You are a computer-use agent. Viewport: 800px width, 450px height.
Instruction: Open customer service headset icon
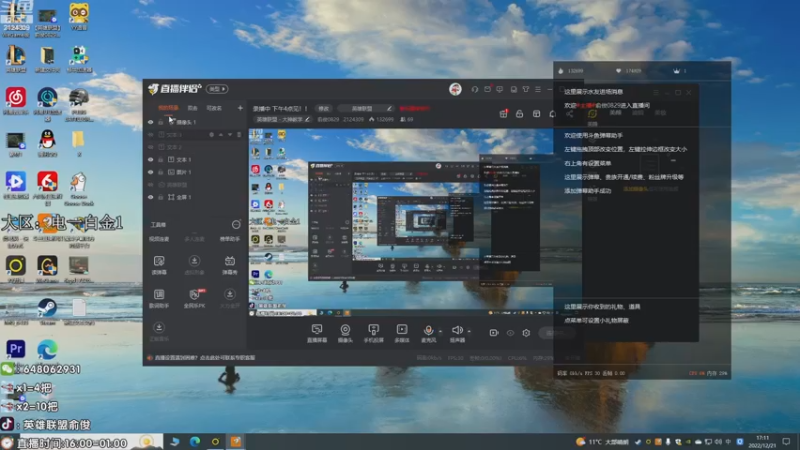click(475, 89)
